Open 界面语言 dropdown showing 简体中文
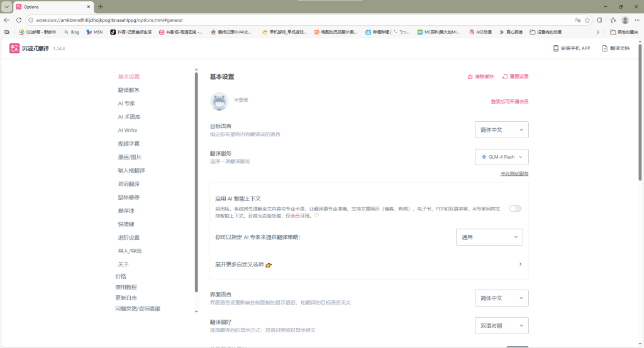This screenshot has width=644, height=348. click(x=501, y=298)
